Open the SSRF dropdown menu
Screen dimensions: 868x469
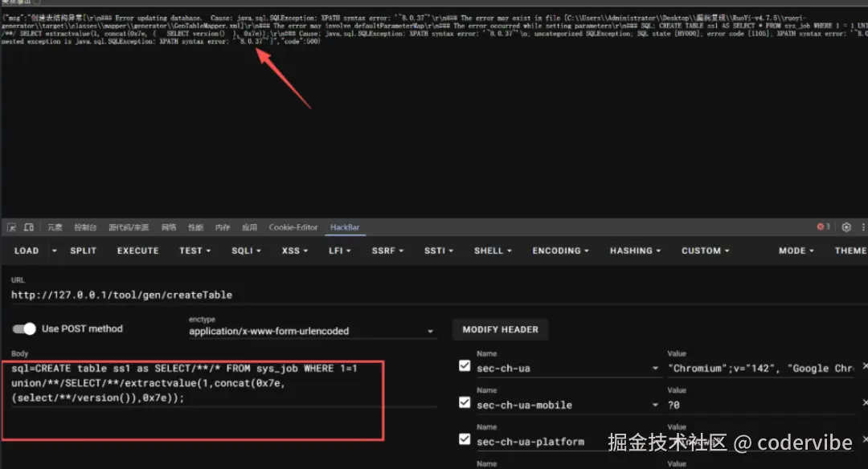click(x=387, y=251)
